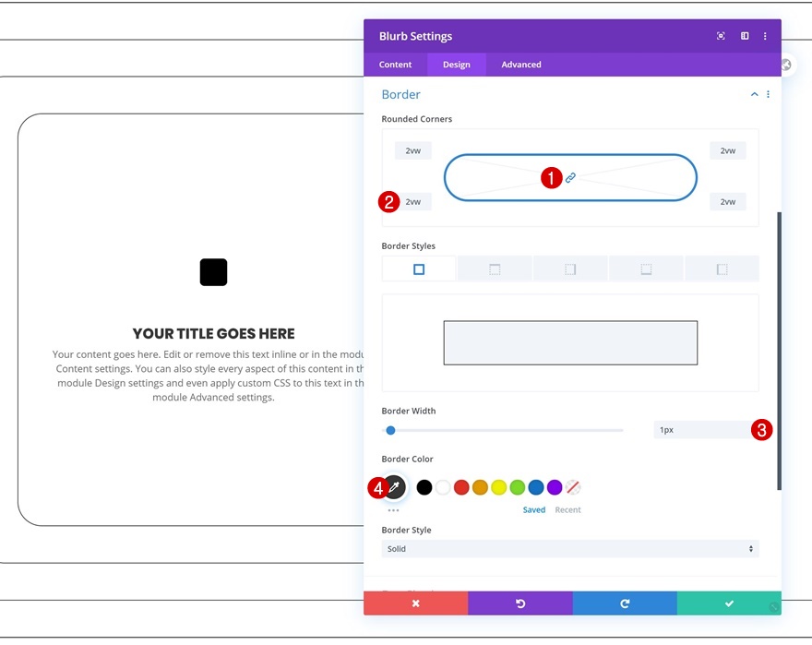
Task: Open the Border Style Solid dropdown
Action: point(570,549)
